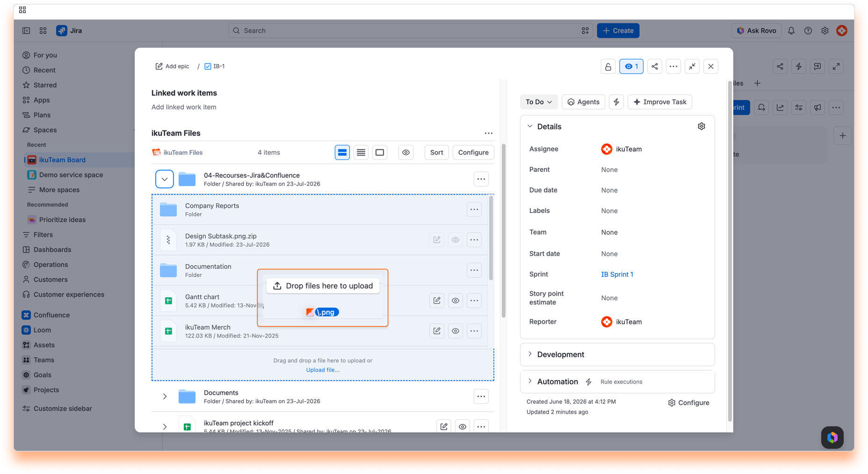Open the ikuTeam Board space
The image size is (868, 474).
(62, 160)
